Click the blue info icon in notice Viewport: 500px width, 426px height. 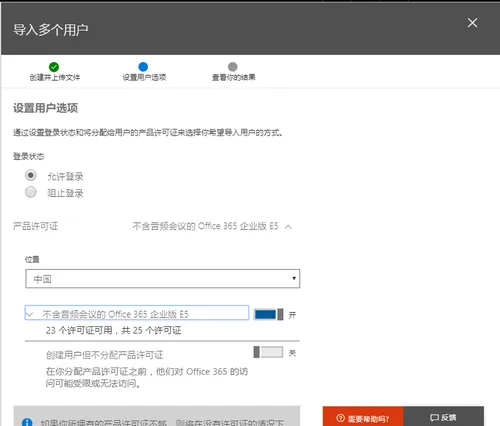pos(27,422)
